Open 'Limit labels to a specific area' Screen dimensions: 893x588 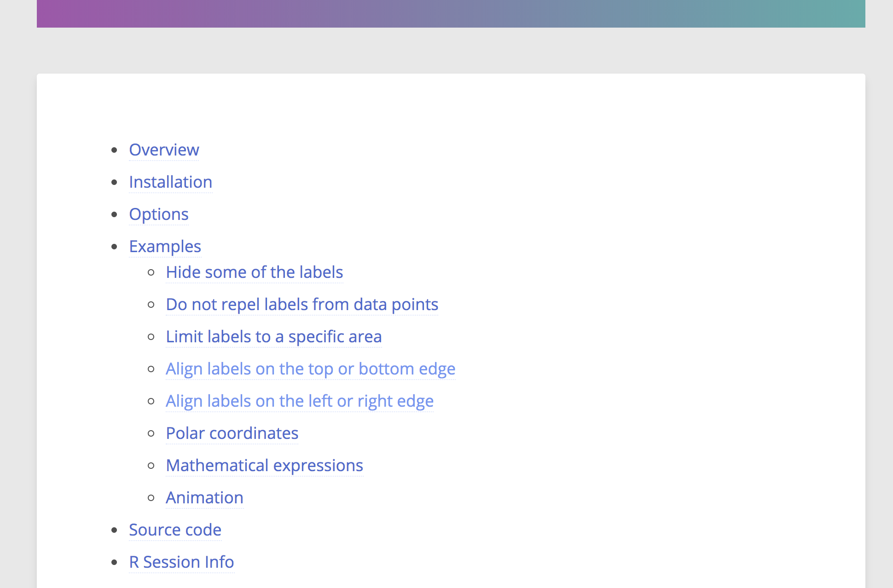point(274,336)
